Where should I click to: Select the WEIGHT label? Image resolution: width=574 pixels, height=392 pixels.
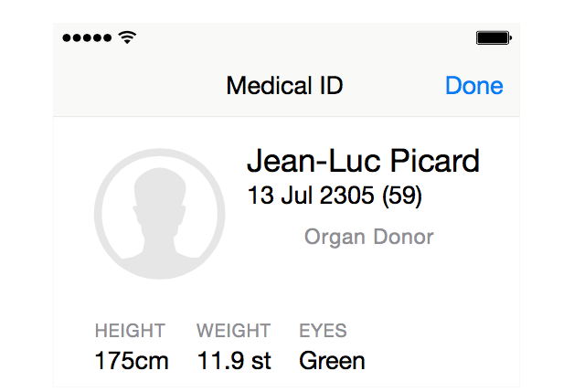click(234, 331)
